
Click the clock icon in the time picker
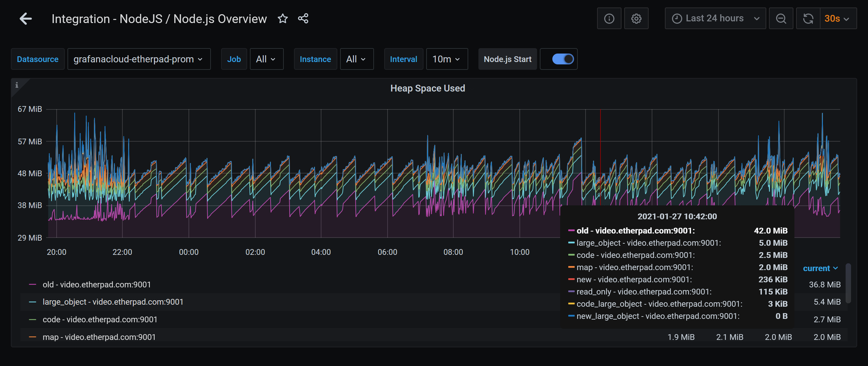677,18
